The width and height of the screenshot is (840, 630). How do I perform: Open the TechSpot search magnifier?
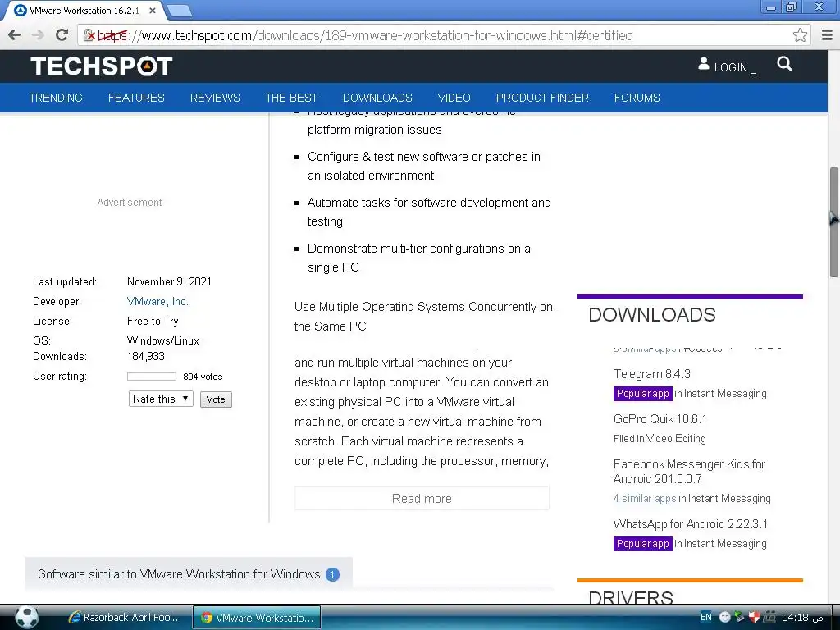click(784, 64)
